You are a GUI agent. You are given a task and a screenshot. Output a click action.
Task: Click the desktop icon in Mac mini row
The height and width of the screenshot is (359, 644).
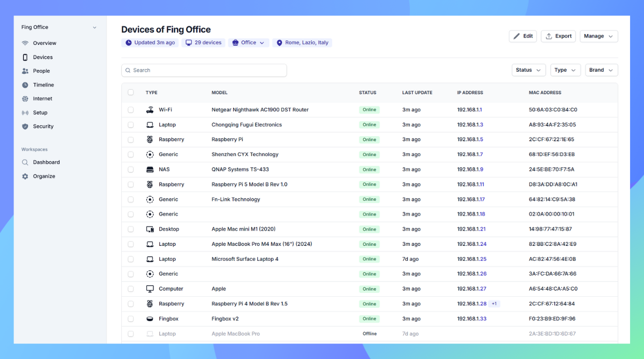click(x=150, y=229)
